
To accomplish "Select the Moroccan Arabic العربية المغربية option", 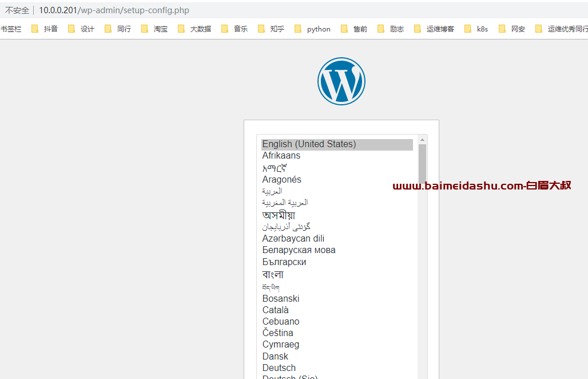I will tap(337, 203).
